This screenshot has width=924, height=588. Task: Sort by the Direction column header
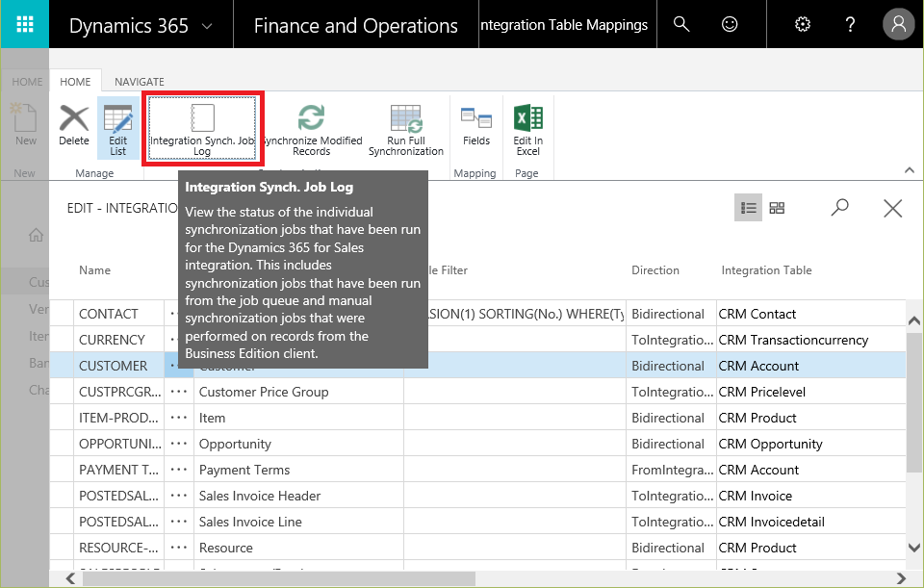[655, 270]
